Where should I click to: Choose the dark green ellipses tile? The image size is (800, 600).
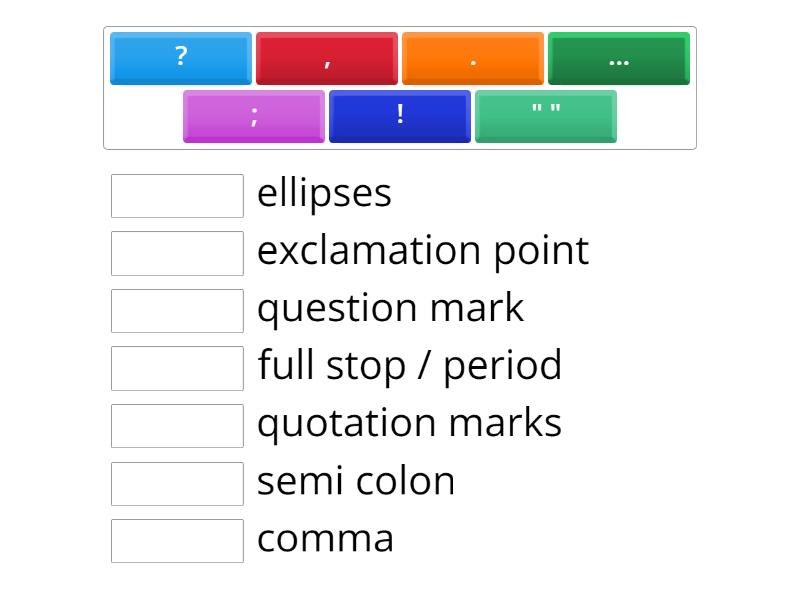click(x=618, y=58)
